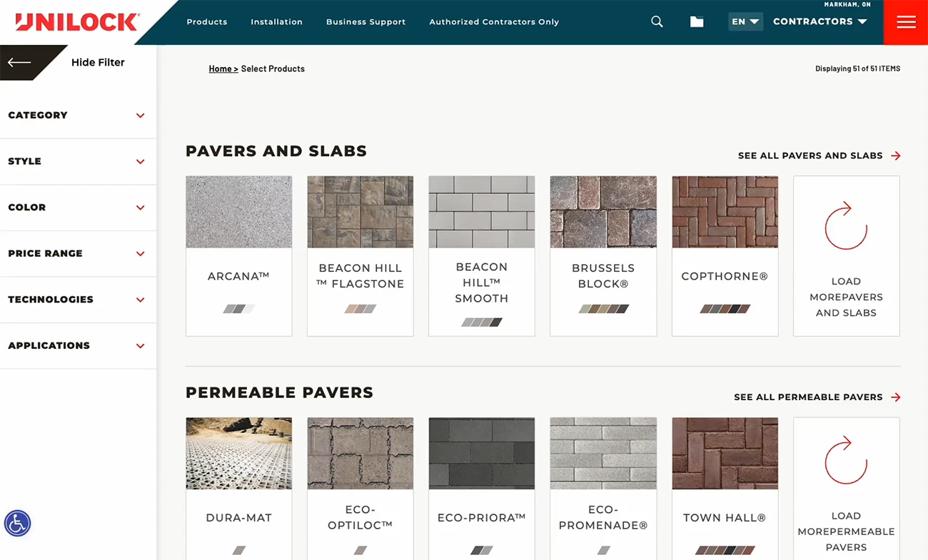928x560 pixels.
Task: Click the Unilock logo
Action: 77,22
